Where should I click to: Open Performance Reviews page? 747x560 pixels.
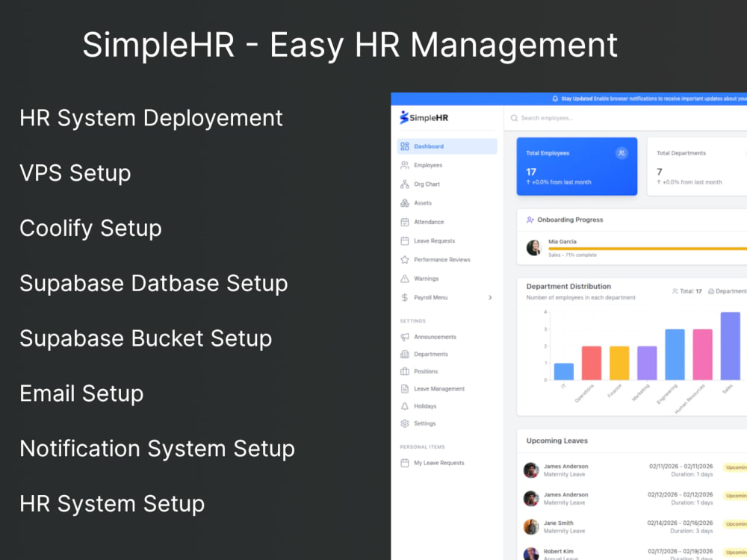pos(447,260)
